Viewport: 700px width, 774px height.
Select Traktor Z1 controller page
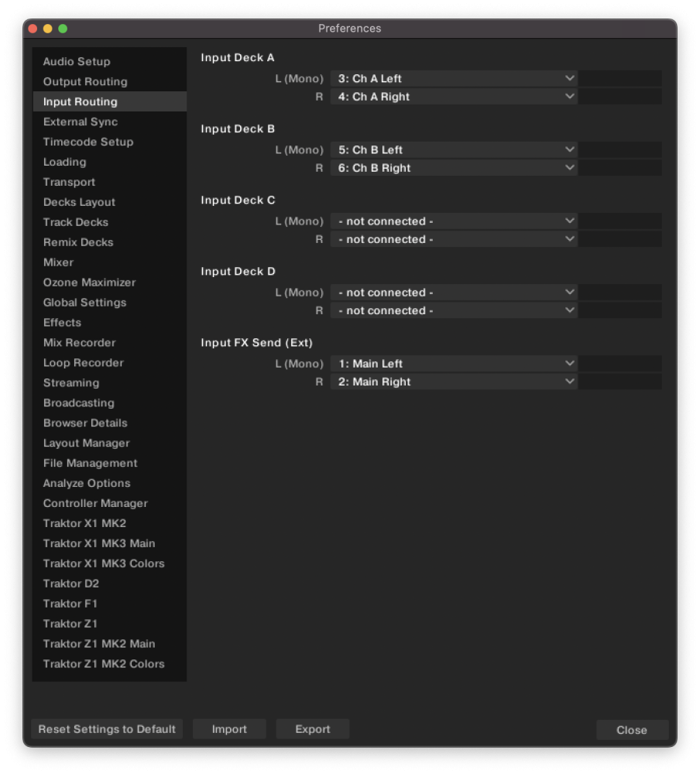pos(110,623)
